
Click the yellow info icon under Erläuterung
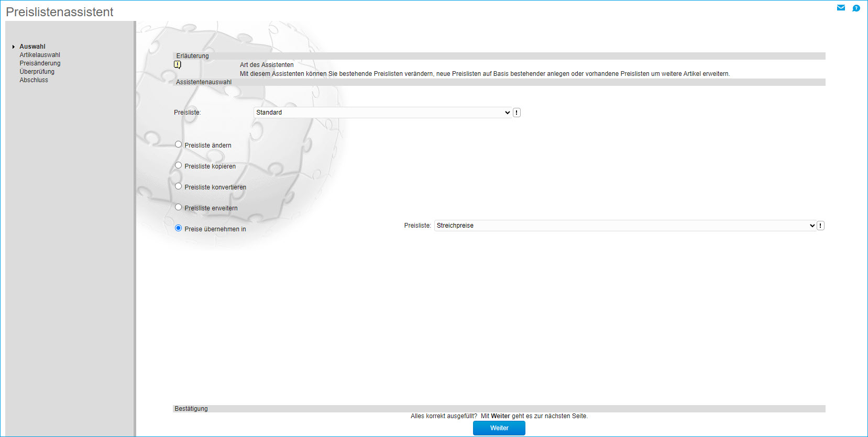tap(178, 65)
